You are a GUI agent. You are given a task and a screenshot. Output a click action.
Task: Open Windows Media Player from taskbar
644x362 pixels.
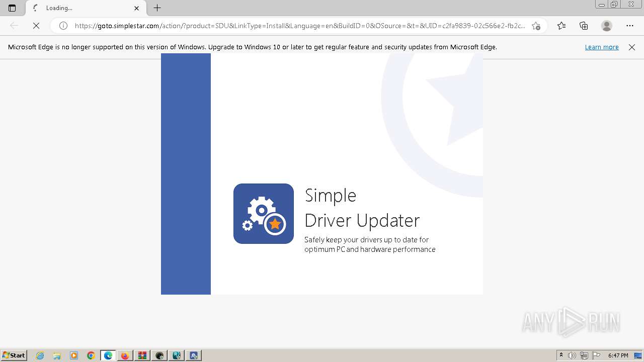pyautogui.click(x=74, y=355)
